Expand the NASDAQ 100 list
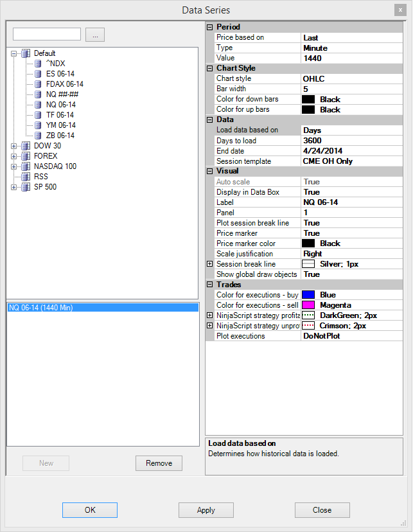 coord(13,166)
